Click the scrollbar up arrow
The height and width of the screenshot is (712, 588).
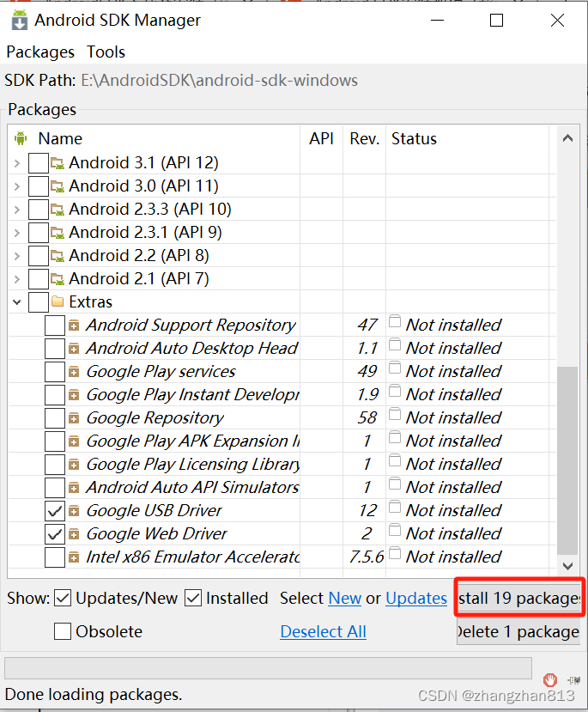click(x=567, y=138)
